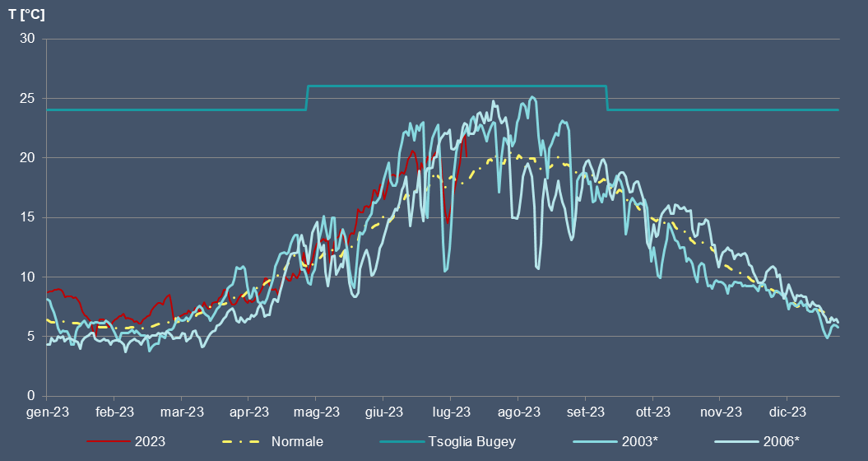This screenshot has width=868, height=461.
Task: Click the giu-23 x-axis label
Action: tap(384, 412)
